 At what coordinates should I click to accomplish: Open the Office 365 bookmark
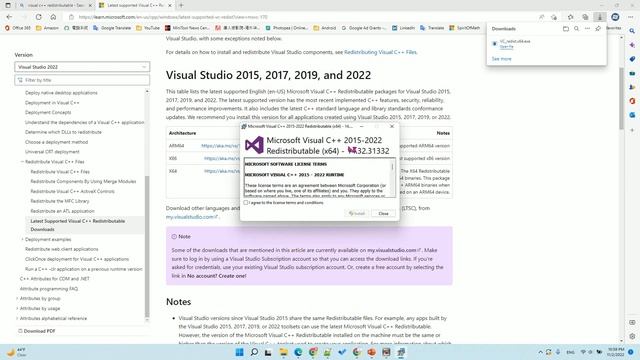(18, 28)
